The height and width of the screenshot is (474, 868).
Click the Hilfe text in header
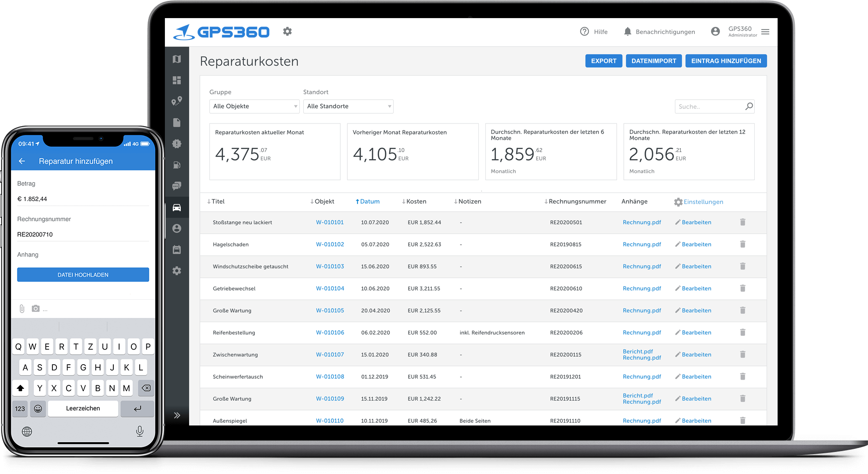coord(600,32)
